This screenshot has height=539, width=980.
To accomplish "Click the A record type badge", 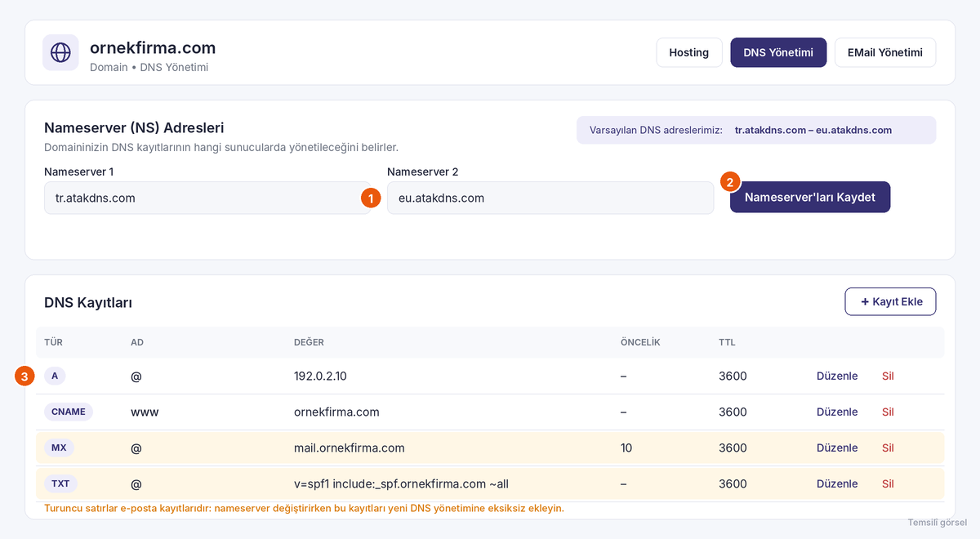I will tap(55, 376).
